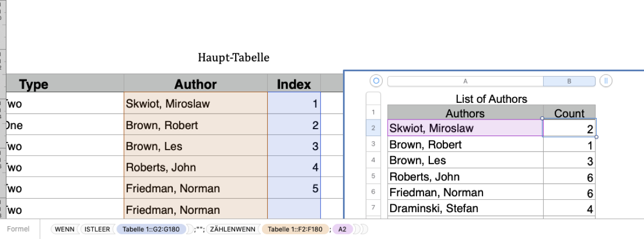Click the Index column header
This screenshot has width=644, height=239.
pyautogui.click(x=294, y=84)
